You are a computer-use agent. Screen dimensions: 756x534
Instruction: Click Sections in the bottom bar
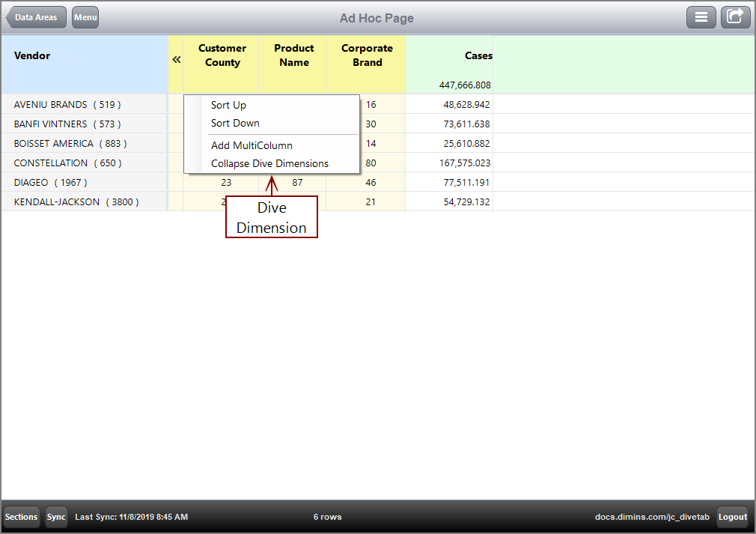point(21,517)
